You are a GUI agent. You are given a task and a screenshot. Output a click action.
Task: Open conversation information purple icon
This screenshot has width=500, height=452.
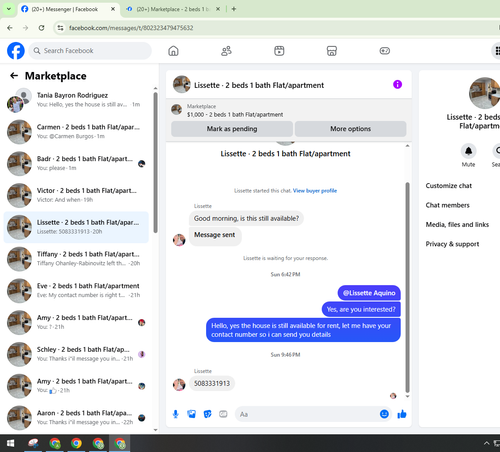tap(397, 84)
